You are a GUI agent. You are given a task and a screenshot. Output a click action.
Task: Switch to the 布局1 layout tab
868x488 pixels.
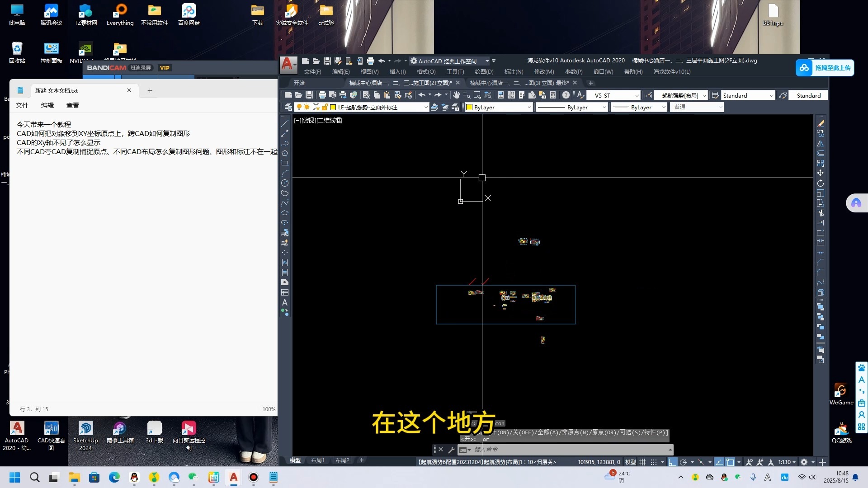[x=317, y=460]
